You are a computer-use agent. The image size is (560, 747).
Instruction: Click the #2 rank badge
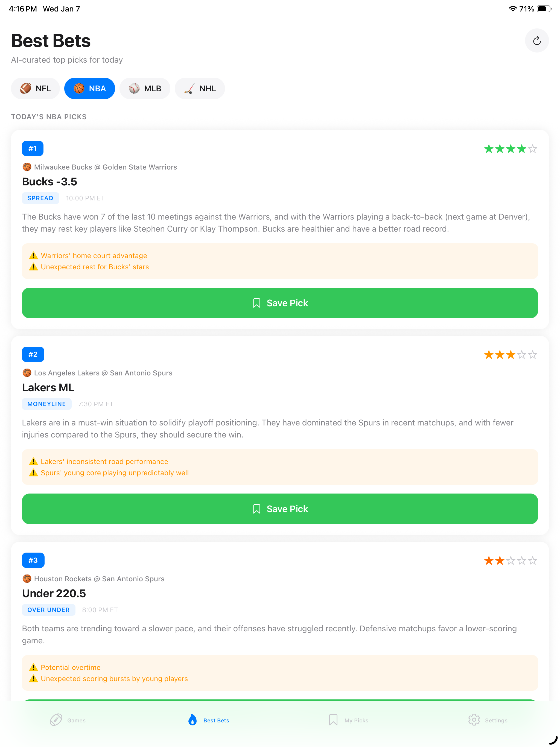click(x=33, y=354)
